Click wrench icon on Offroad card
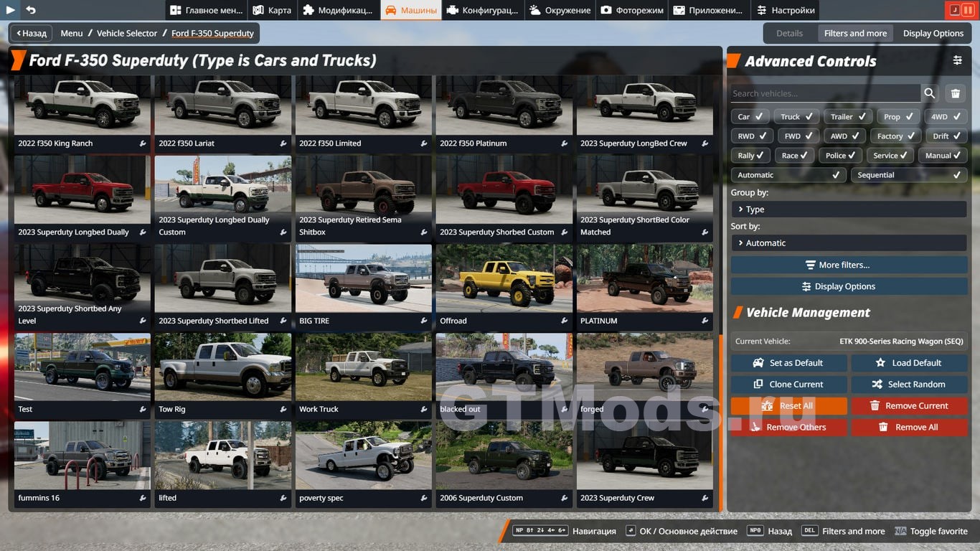Screen dimensions: 980x551 pos(565,321)
